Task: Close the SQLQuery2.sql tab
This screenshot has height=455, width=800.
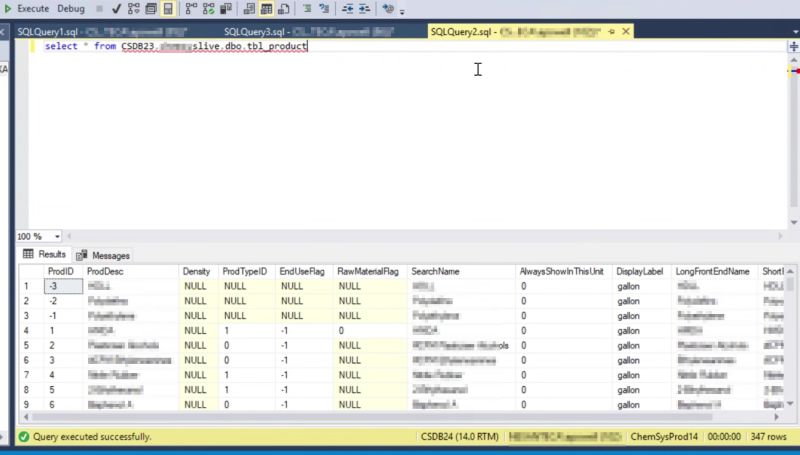Action: (x=626, y=32)
